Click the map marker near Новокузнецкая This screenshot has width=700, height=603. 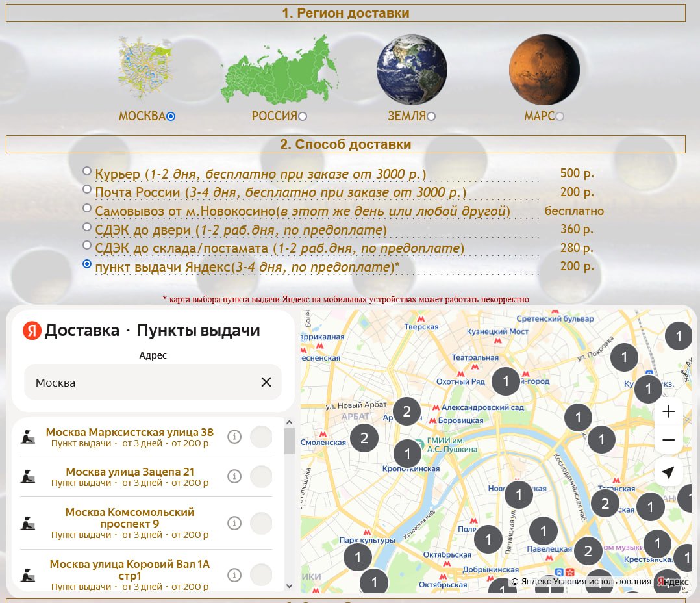(x=519, y=494)
